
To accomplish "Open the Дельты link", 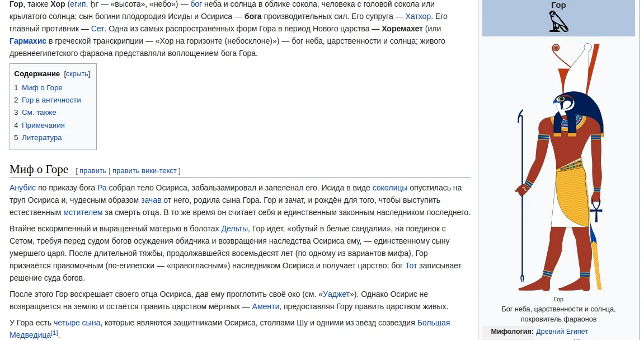I will [x=234, y=229].
